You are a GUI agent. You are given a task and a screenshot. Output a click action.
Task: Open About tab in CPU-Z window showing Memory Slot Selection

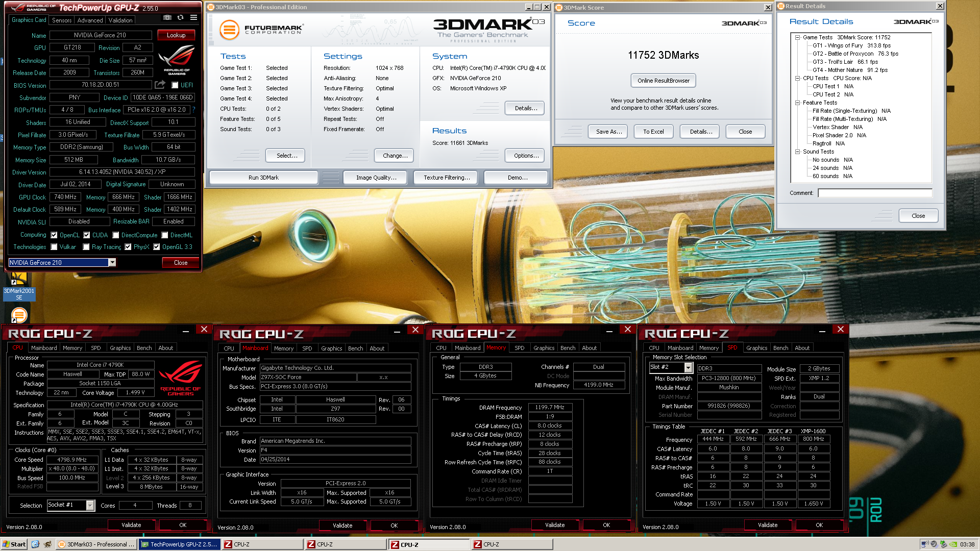point(802,348)
